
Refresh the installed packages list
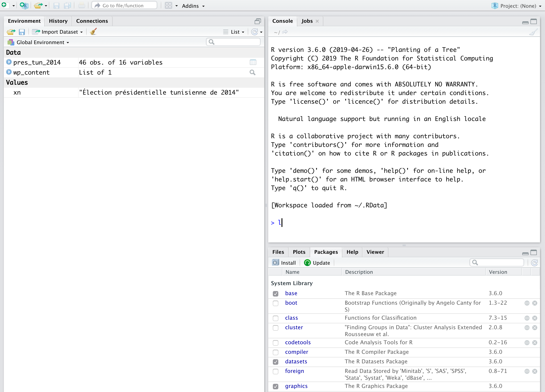pyautogui.click(x=535, y=263)
